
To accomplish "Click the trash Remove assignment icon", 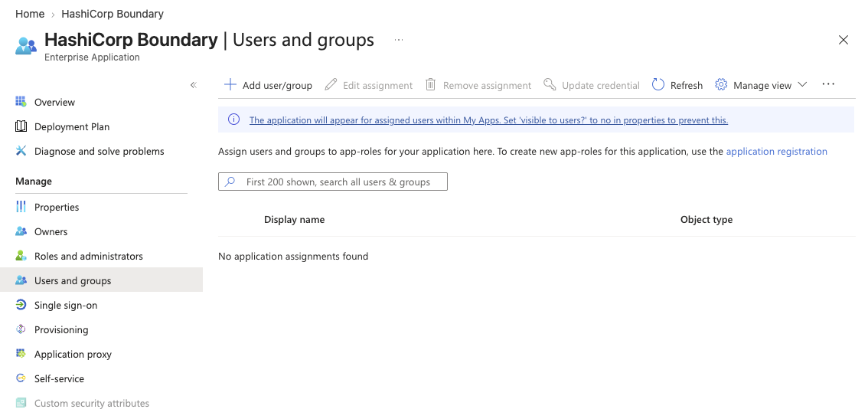I will (430, 85).
